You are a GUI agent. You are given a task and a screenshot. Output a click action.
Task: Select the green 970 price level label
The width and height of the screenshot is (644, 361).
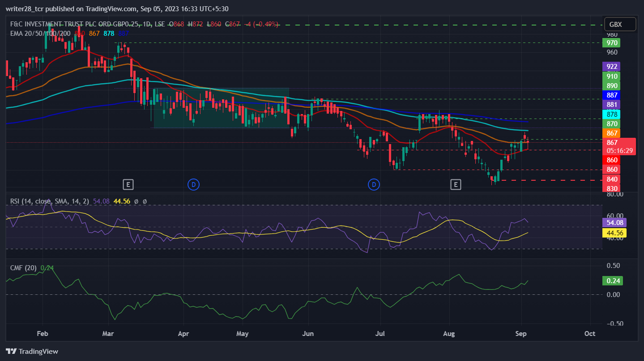click(611, 43)
